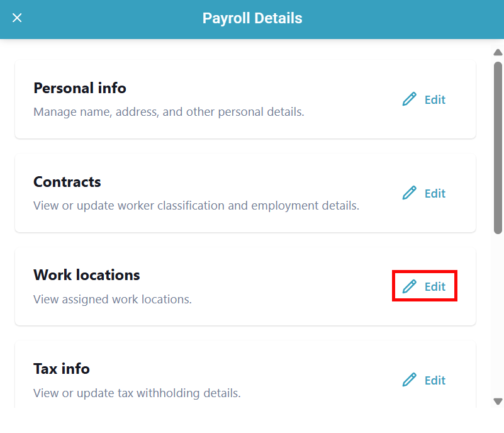Viewport: 504px width, 433px height.
Task: Click the pencil icon for Tax info
Action: click(410, 380)
